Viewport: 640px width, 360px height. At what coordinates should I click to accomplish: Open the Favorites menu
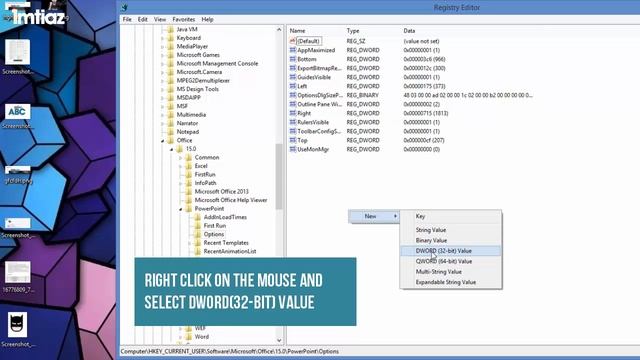(x=184, y=19)
